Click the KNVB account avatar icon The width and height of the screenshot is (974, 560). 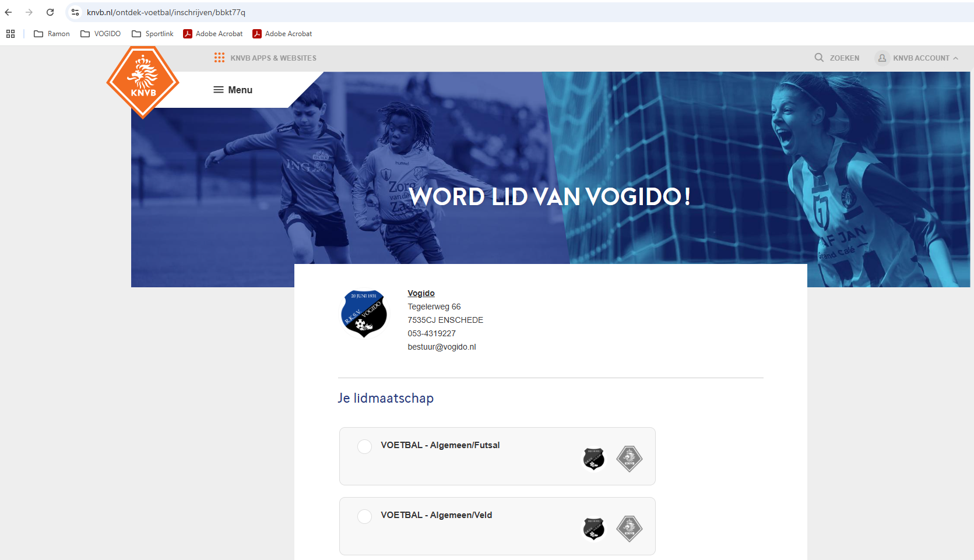coord(882,58)
